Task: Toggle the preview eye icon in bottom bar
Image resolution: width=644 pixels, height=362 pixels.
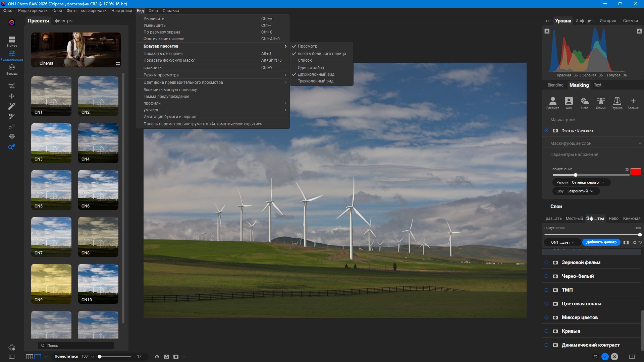Action: point(157,357)
